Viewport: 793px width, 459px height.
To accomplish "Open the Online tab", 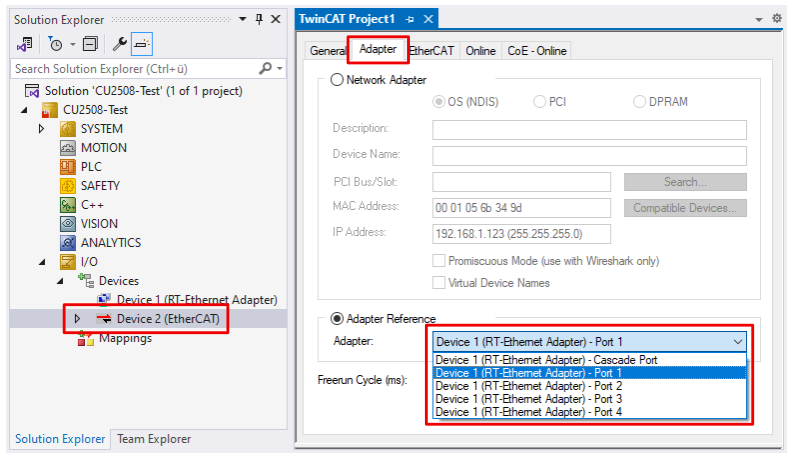I will pos(480,51).
